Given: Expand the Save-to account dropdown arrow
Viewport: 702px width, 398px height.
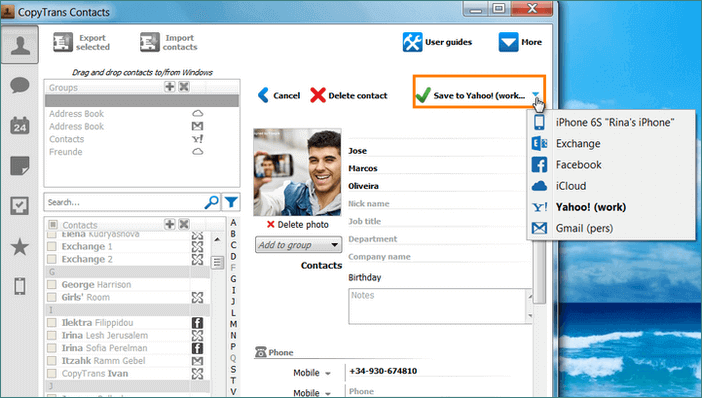Looking at the screenshot, I should [535, 94].
